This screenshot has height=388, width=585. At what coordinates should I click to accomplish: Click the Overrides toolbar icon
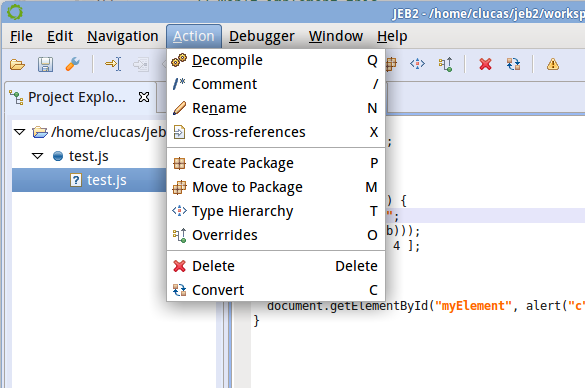[x=445, y=64]
